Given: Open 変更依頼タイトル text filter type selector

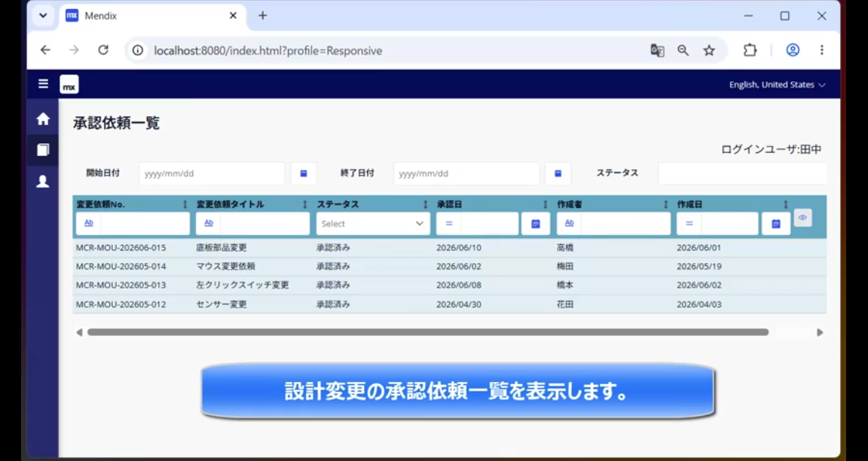Looking at the screenshot, I should pos(209,223).
